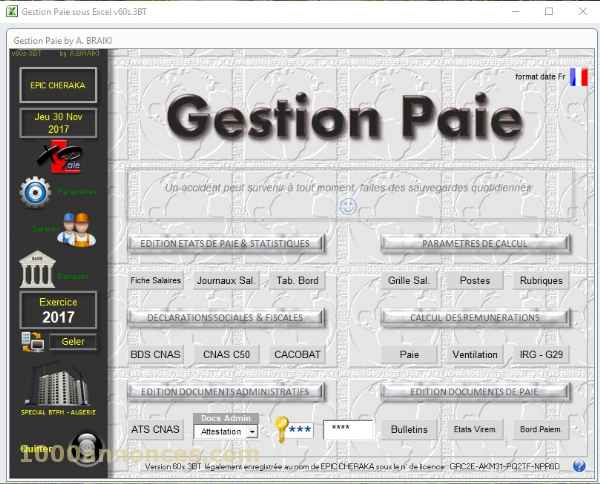The image size is (600, 484).
Task: Click DECLARATIONS SOCIALES & FISCALES header
Action: (x=226, y=318)
